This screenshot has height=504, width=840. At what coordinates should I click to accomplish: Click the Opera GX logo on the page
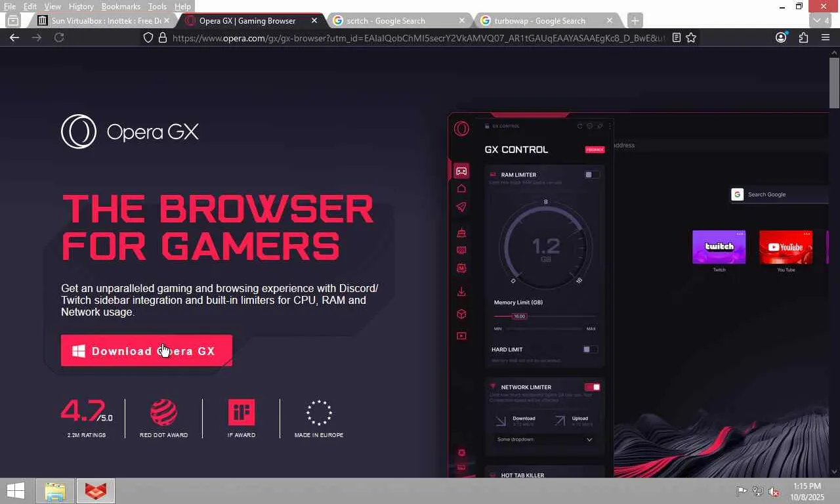pyautogui.click(x=130, y=131)
